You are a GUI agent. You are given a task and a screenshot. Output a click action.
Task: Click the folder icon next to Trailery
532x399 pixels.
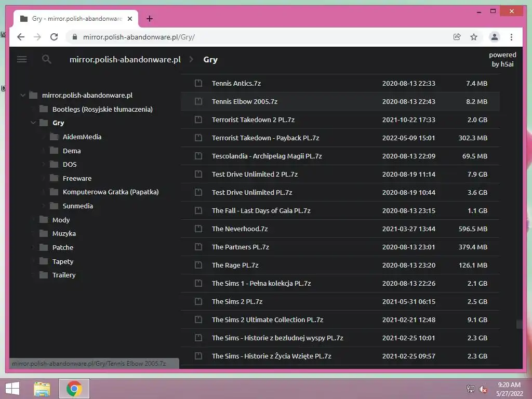44,275
